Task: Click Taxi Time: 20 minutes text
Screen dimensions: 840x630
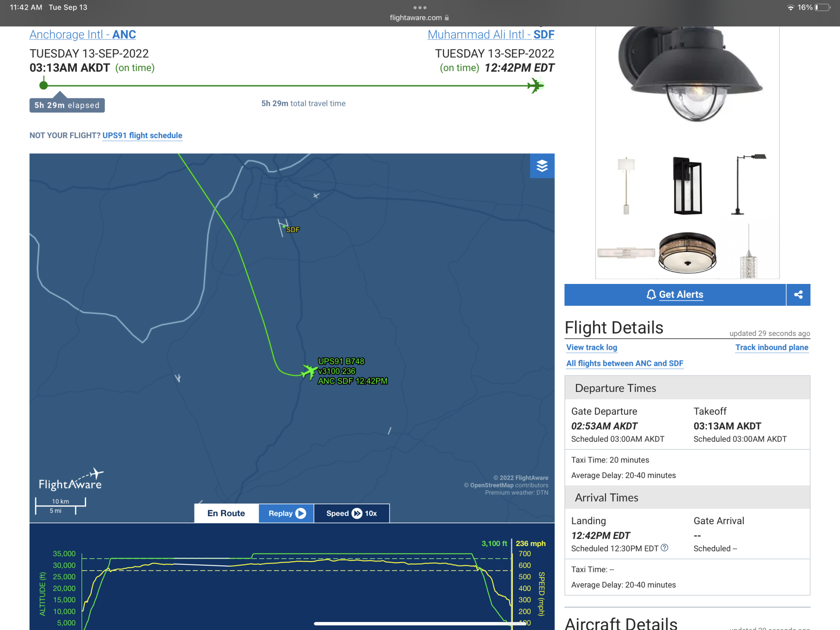Action: (610, 460)
